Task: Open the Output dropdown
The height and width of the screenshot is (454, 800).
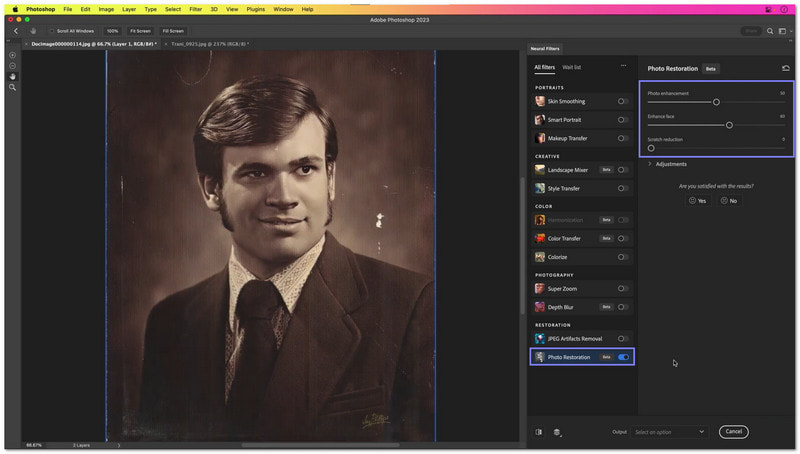Action: [669, 432]
